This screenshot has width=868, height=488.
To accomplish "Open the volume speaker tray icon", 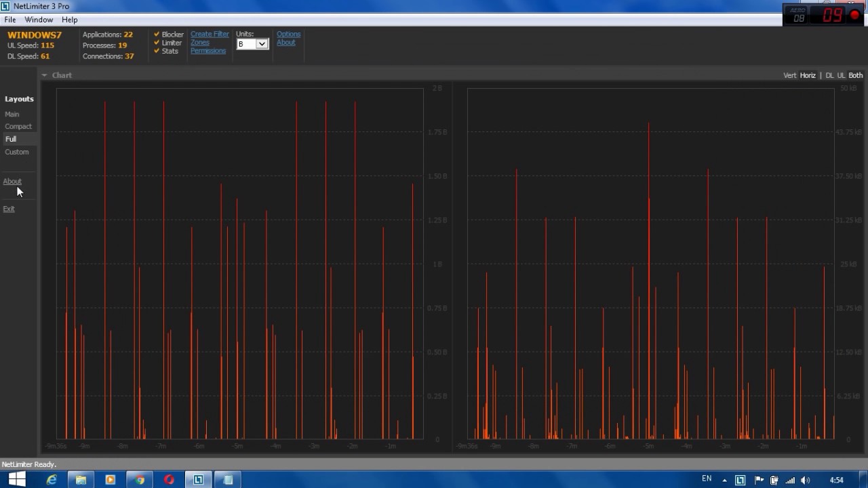I will tap(806, 481).
